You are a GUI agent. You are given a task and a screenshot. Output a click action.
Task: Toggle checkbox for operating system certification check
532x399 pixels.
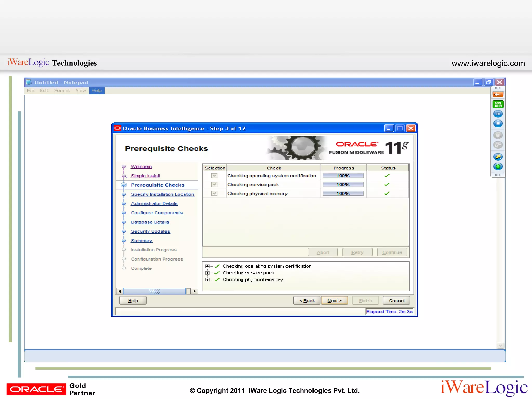[214, 176]
